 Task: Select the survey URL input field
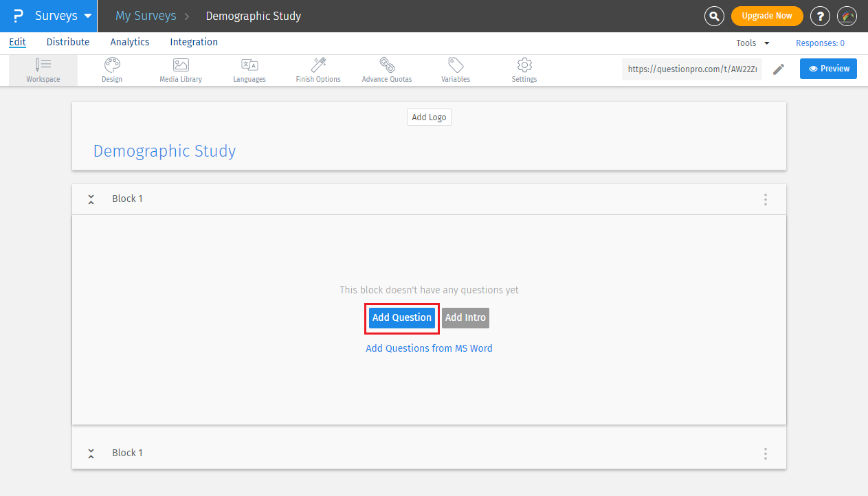691,69
